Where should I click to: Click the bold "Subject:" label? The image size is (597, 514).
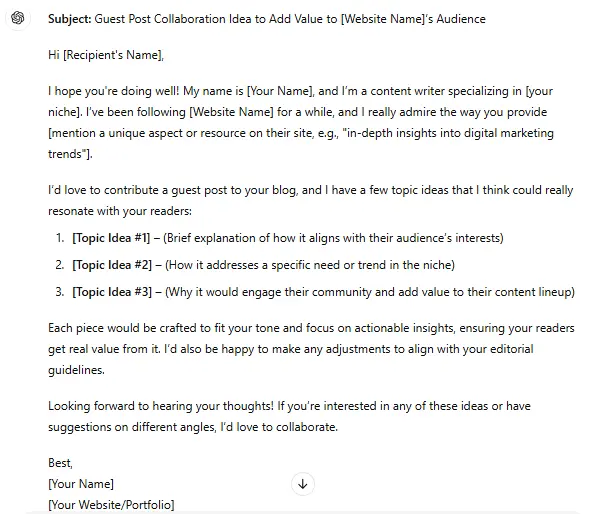70,19
